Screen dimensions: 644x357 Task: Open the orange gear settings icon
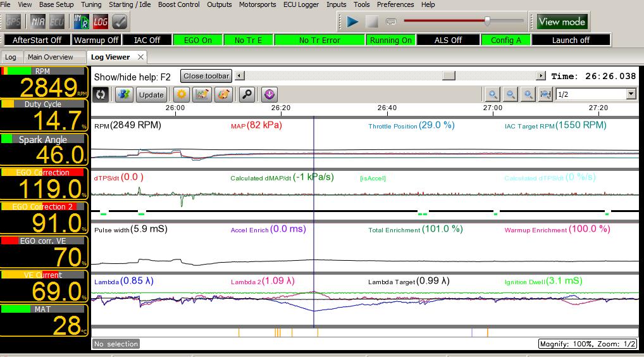(x=181, y=94)
